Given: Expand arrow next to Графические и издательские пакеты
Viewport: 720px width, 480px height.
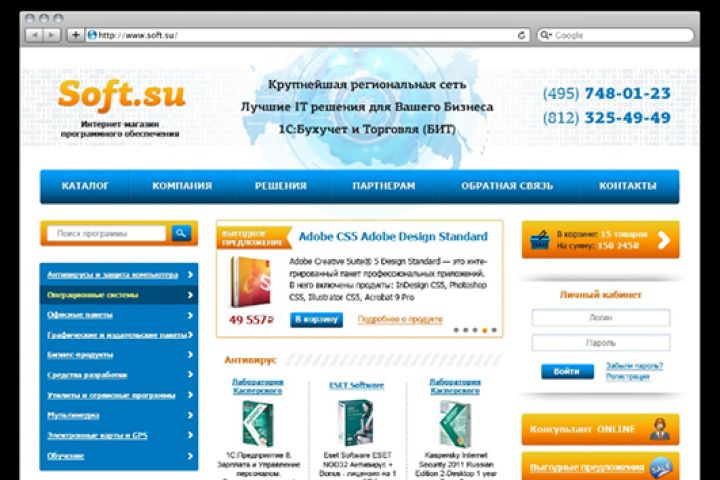Looking at the screenshot, I should (190, 335).
